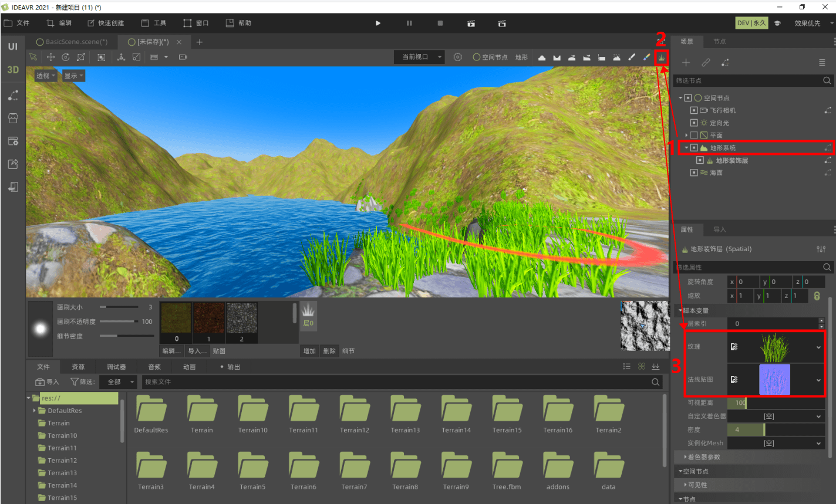Toggle visibility of 海面 node
This screenshot has height=504, width=836.
pyautogui.click(x=693, y=172)
